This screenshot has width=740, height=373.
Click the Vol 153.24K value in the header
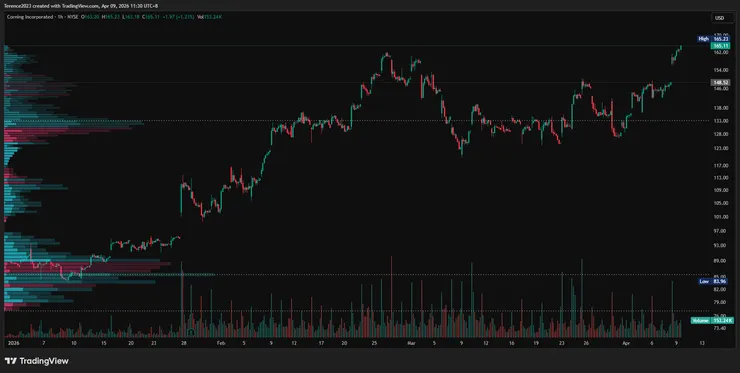210,17
